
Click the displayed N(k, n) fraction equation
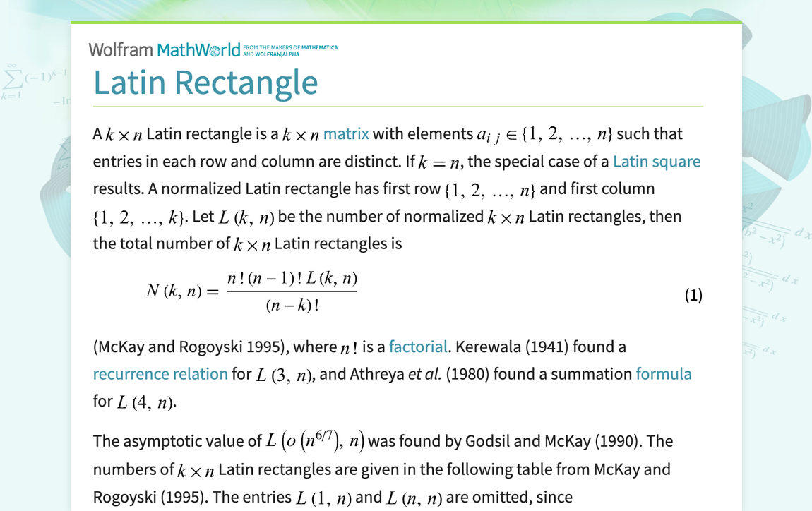click(x=252, y=291)
